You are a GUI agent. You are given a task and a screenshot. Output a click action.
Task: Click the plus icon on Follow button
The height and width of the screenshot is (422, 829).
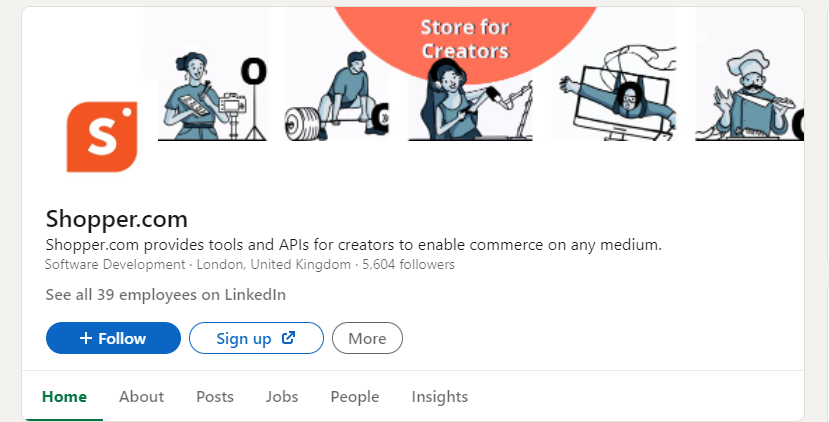point(86,338)
